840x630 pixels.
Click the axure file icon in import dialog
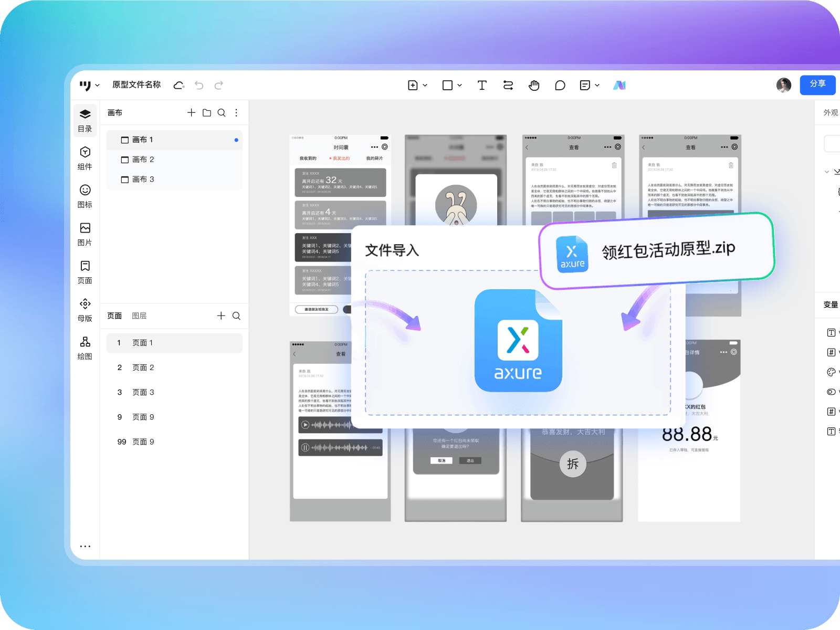tap(519, 341)
